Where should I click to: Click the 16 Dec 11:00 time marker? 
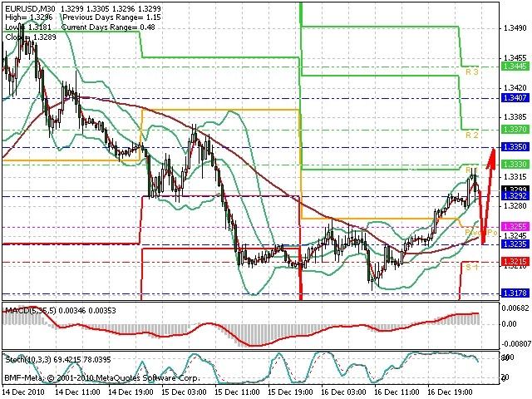(397, 392)
